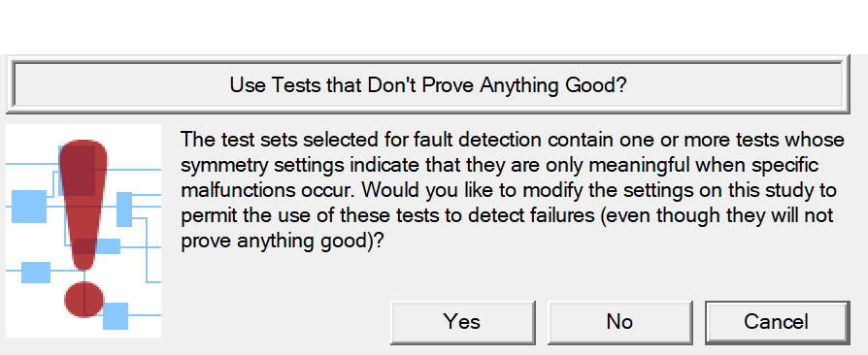This screenshot has height=355, width=868.
Task: Click the empty gray area left of Yes
Action: pyautogui.click(x=277, y=322)
